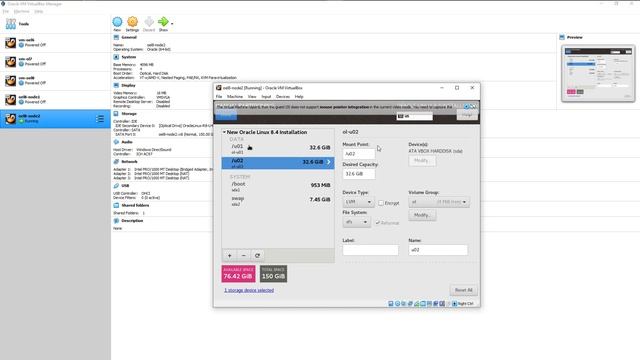This screenshot has width=640, height=360.
Task: Click the keyboard layout indicator in installer
Action: point(415,116)
